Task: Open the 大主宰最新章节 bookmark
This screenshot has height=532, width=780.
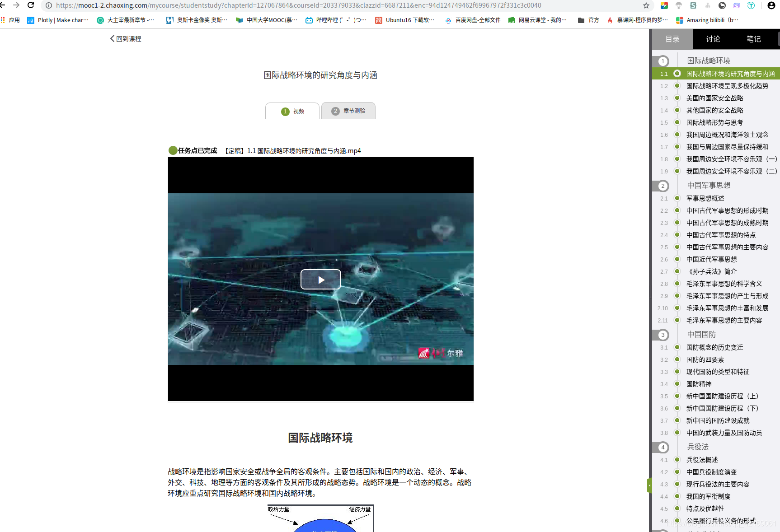Action: 125,20
